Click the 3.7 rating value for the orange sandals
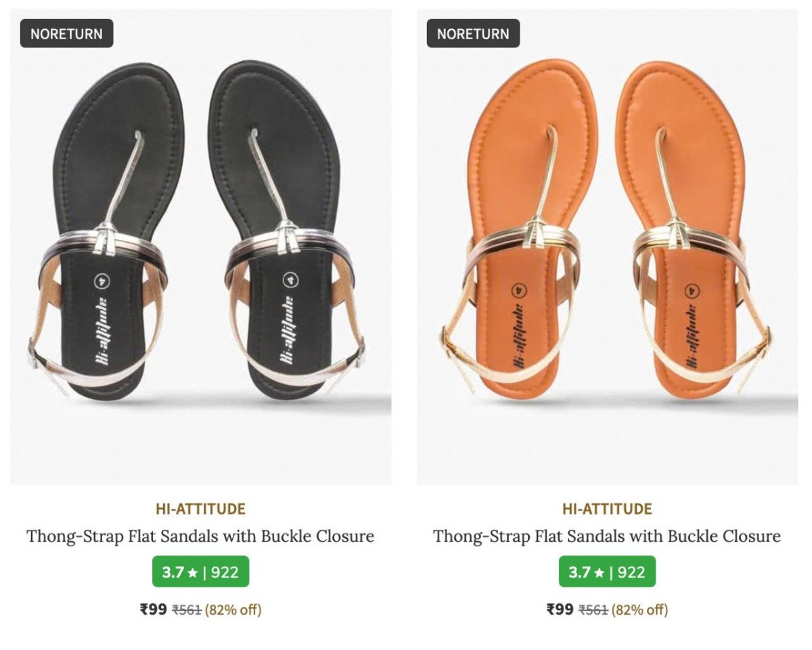Image resolution: width=812 pixels, height=650 pixels. pyautogui.click(x=579, y=572)
